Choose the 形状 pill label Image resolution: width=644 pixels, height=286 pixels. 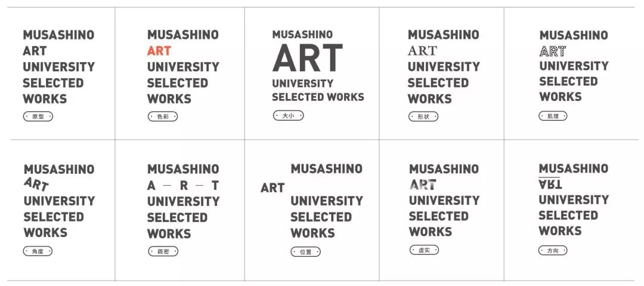[x=423, y=116]
